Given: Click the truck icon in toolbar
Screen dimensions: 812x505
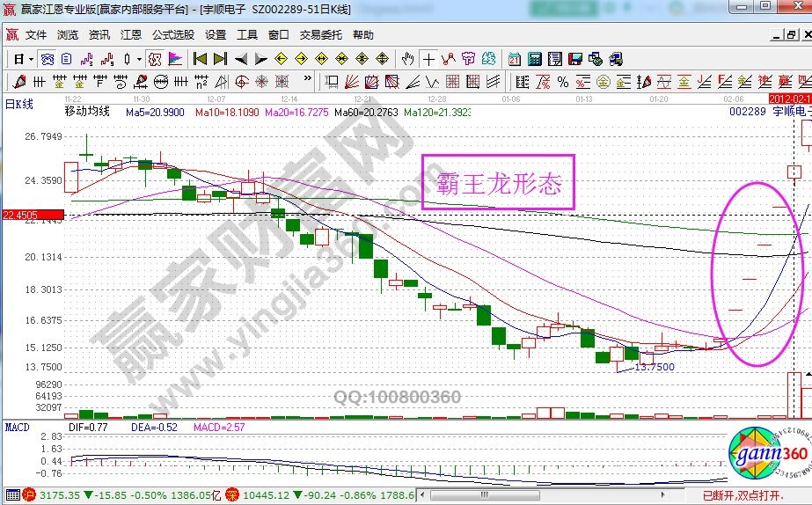Looking at the screenshot, I should (615, 59).
